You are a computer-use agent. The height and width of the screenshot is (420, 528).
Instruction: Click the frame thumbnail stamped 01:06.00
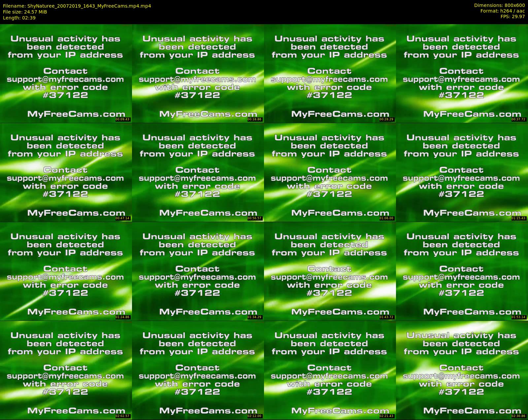[330, 172]
